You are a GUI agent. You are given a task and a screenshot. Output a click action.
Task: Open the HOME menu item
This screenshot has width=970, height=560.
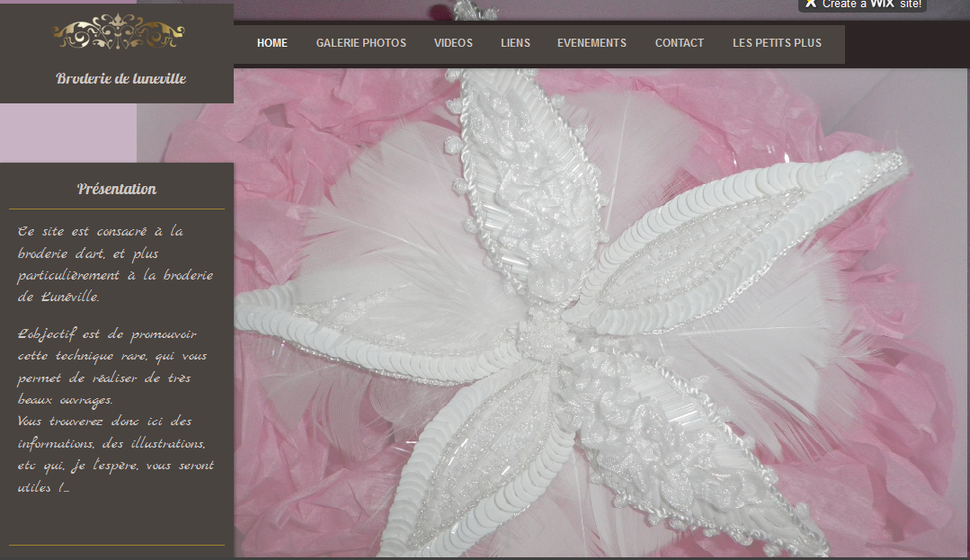272,43
